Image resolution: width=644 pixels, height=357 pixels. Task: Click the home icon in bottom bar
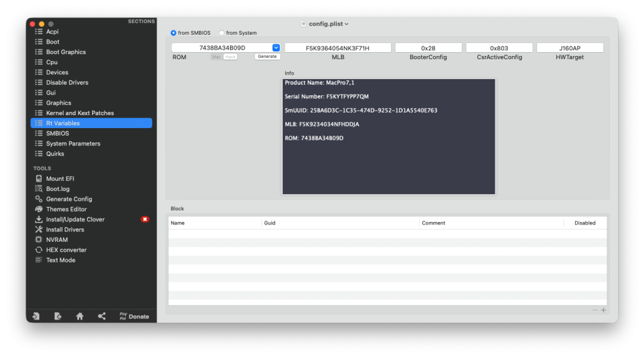tap(80, 316)
